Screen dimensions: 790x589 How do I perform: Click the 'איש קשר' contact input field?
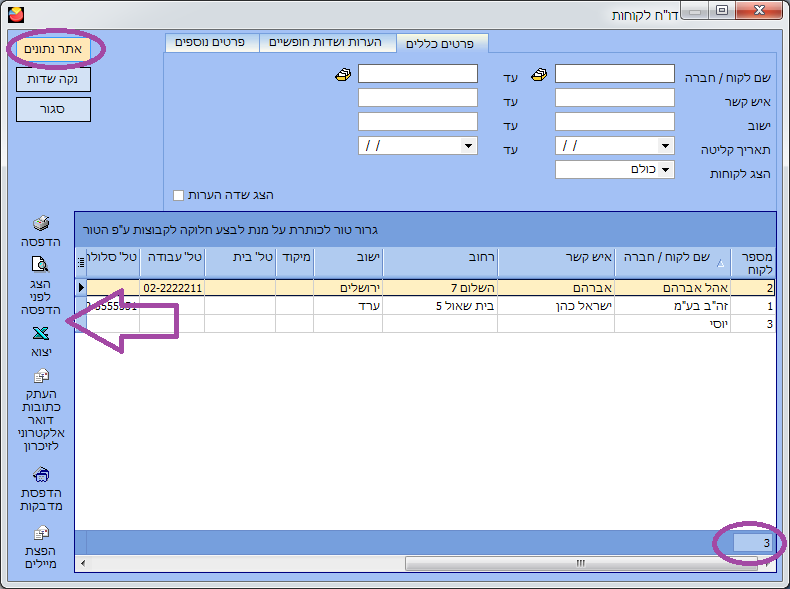614,98
